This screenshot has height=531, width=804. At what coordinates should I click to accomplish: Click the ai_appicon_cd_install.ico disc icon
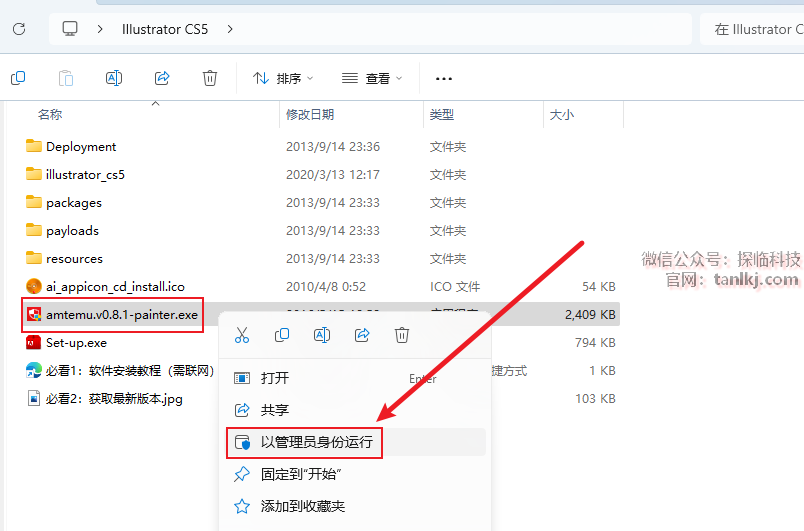[33, 287]
